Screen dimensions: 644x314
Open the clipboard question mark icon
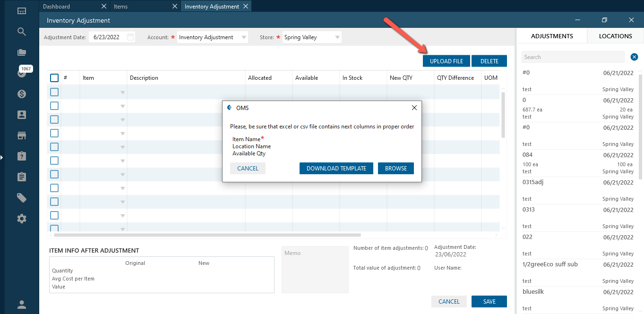tap(21, 156)
